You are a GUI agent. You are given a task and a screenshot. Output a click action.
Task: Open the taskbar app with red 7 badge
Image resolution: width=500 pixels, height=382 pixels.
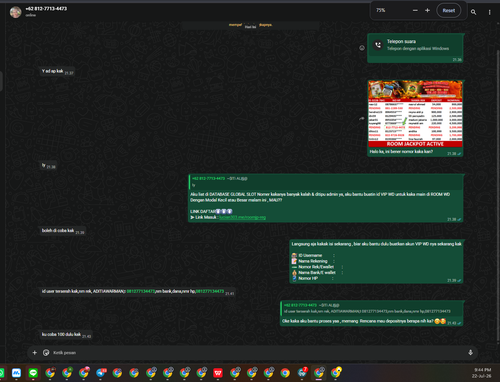302,373
